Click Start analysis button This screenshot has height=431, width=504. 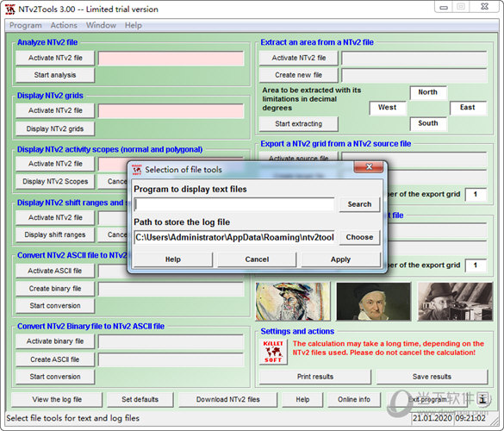click(x=55, y=75)
